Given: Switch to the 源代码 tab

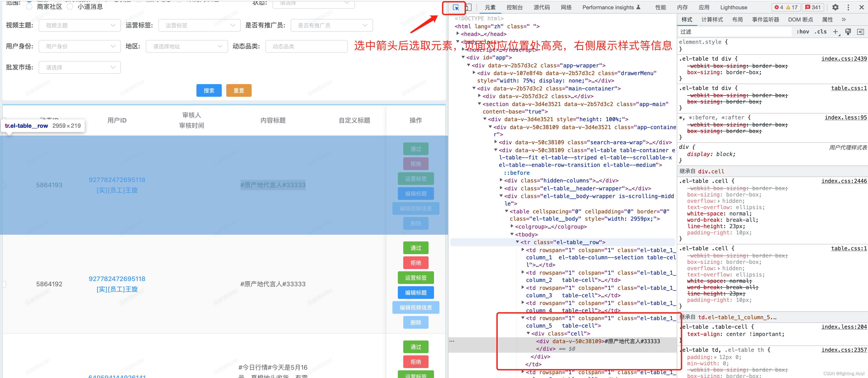Looking at the screenshot, I should click(x=542, y=7).
